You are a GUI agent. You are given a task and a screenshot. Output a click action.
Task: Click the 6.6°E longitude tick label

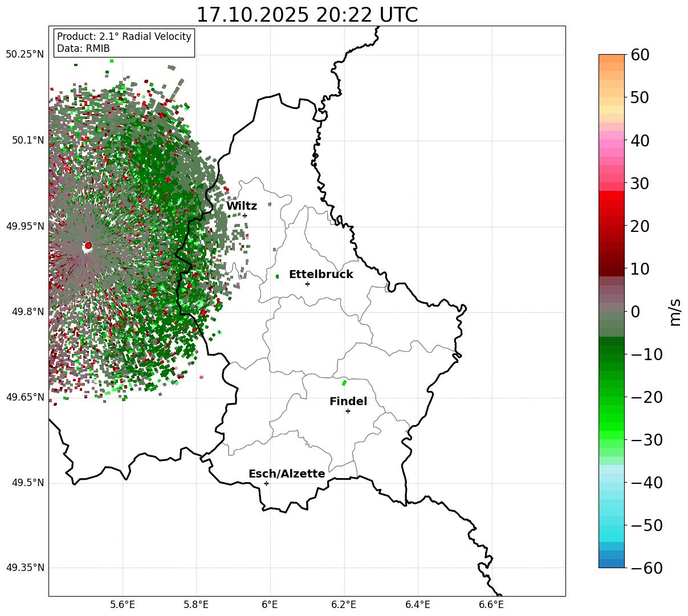click(x=491, y=605)
